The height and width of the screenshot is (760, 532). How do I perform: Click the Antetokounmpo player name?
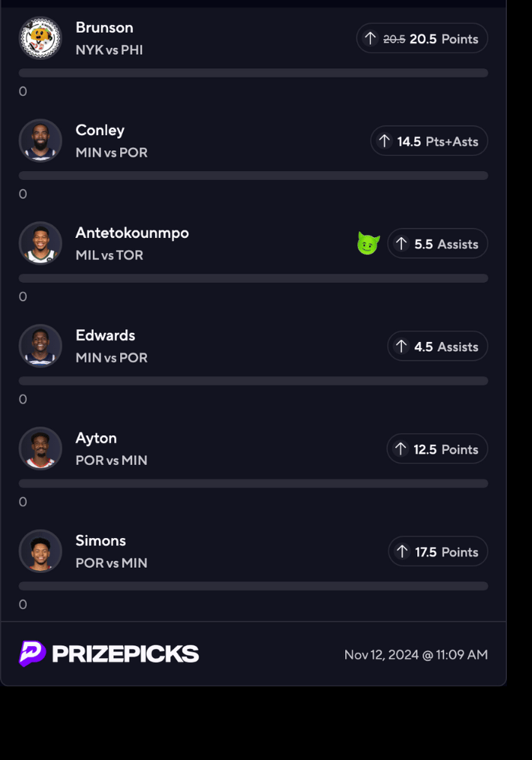pos(132,233)
